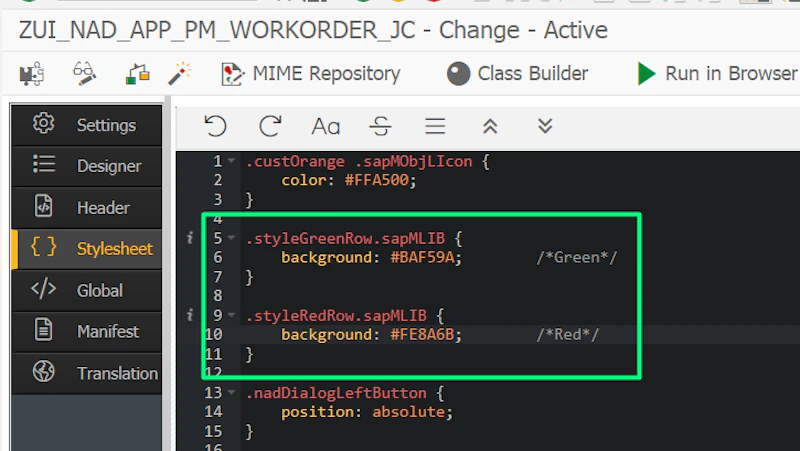Click the Aa toolbar icon
800x451 pixels.
pos(326,126)
